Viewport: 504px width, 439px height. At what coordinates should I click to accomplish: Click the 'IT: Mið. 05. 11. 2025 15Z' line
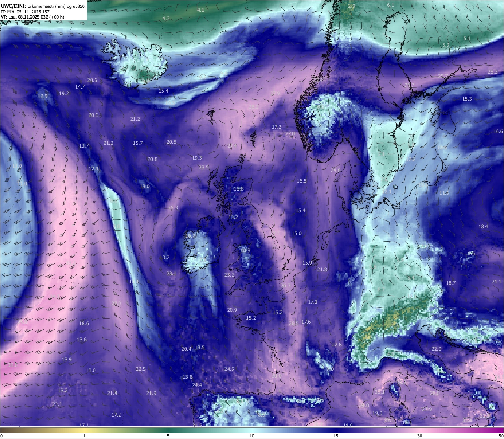point(25,12)
